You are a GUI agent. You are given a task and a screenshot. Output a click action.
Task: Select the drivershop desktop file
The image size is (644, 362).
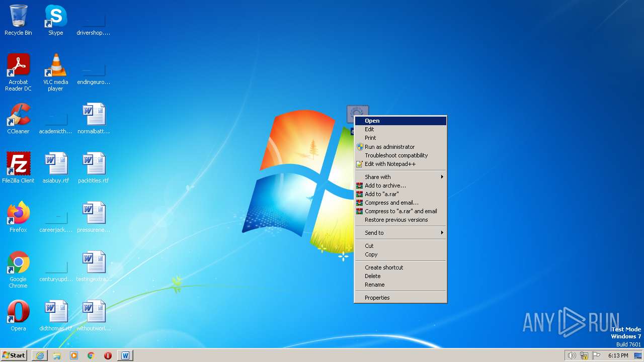click(93, 20)
